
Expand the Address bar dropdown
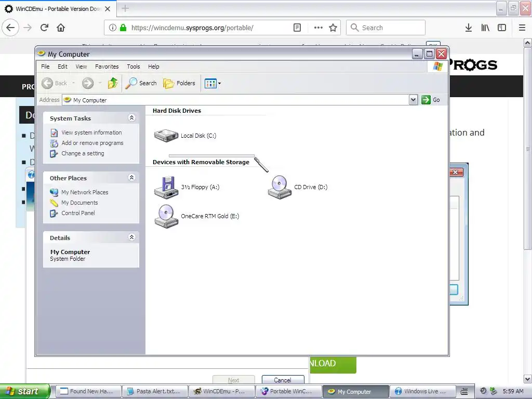(413, 100)
